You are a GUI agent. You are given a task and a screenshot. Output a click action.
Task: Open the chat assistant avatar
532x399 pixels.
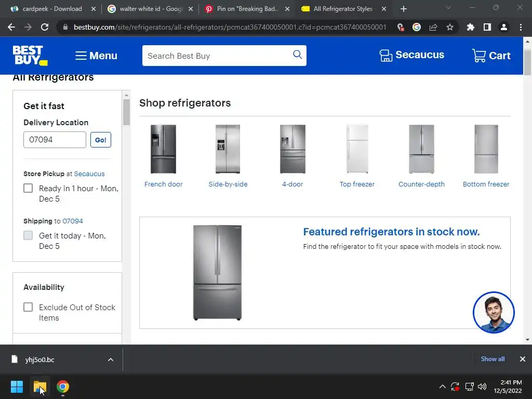click(x=494, y=312)
